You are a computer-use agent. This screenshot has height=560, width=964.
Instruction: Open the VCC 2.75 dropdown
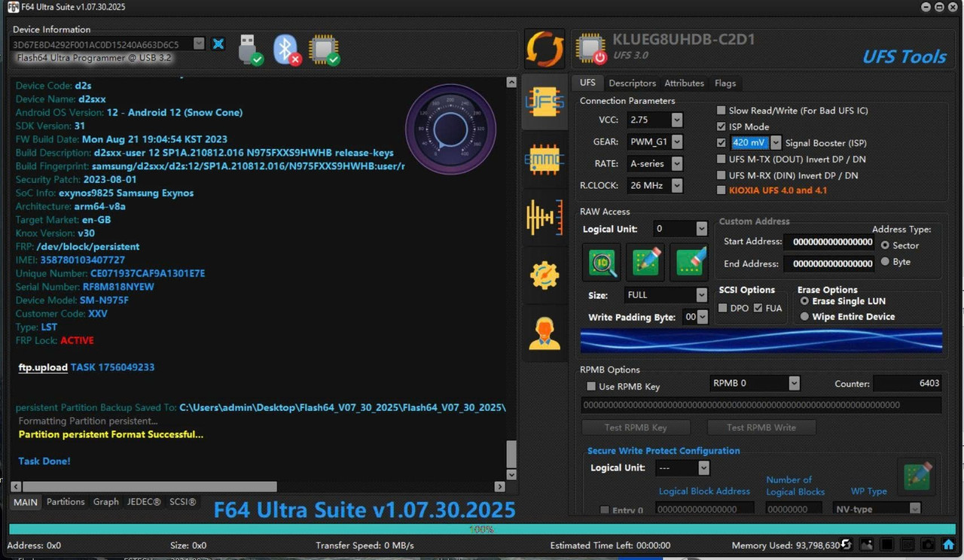676,120
